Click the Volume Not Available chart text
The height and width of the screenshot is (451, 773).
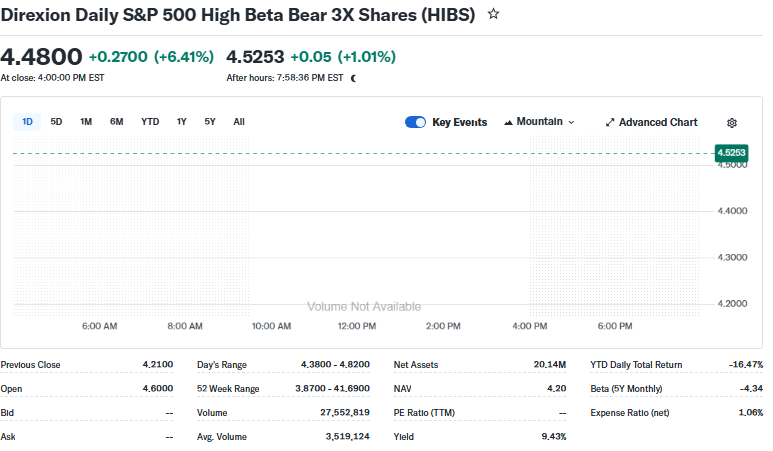pos(364,306)
